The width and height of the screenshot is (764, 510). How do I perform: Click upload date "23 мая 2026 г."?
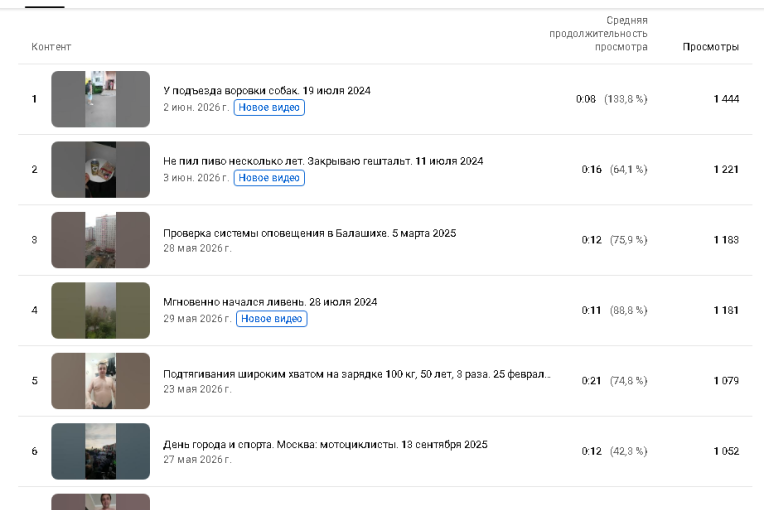[x=197, y=389]
